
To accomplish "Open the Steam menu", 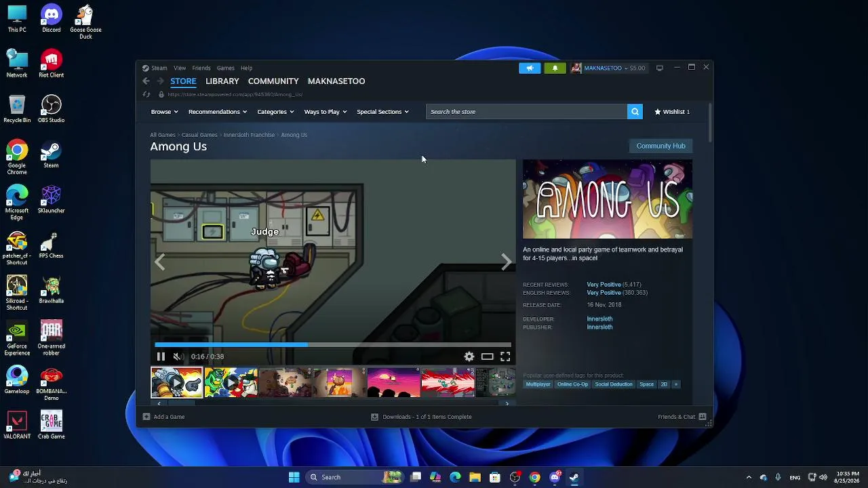I will (x=159, y=68).
